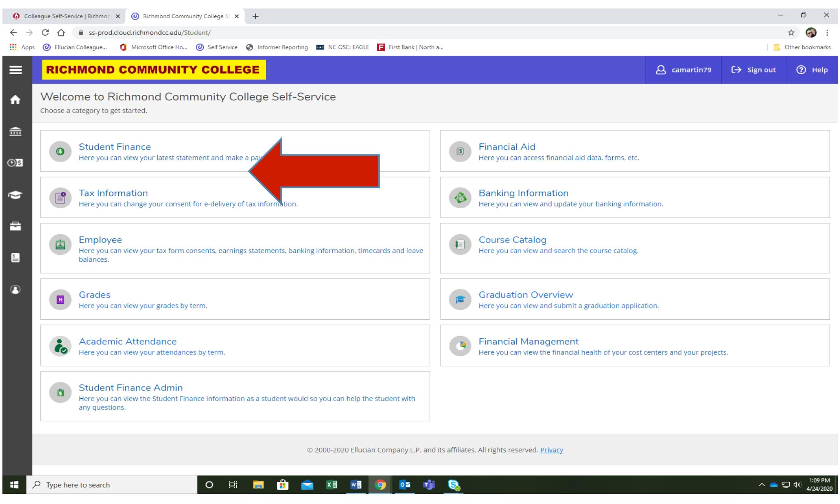The width and height of the screenshot is (840, 504).
Task: Switch to the Colleague Self-Service browser tab
Action: [65, 17]
